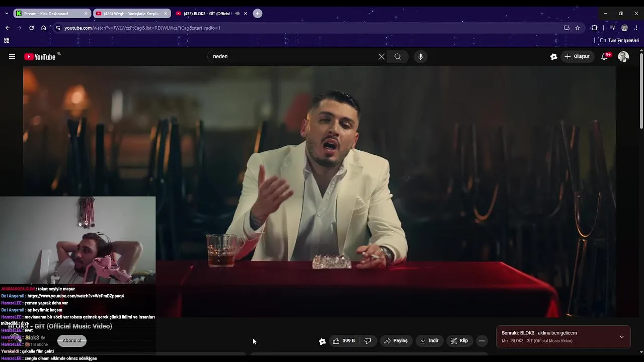Viewport: 644px width, 362px height.
Task: Go back in browser history
Action: click(x=7, y=28)
